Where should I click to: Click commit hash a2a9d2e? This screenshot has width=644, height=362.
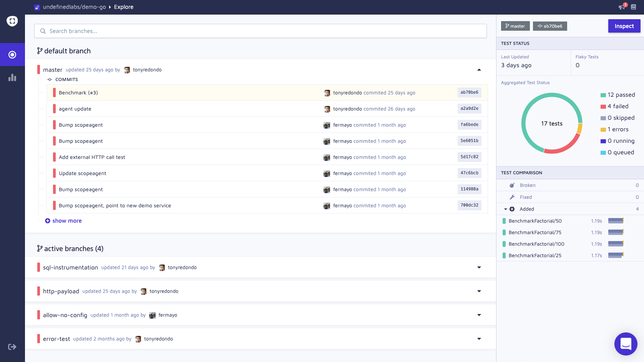[x=470, y=109]
